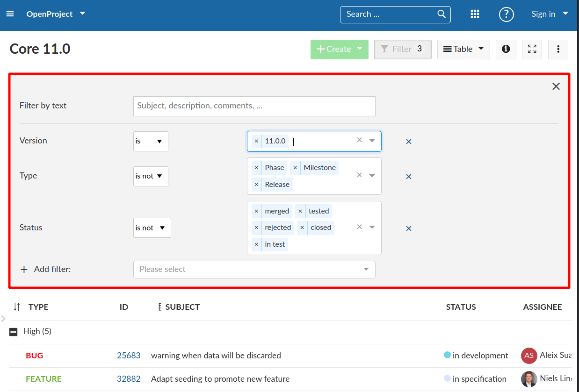Click the hierarchy icon next to SUBJECT

click(159, 307)
